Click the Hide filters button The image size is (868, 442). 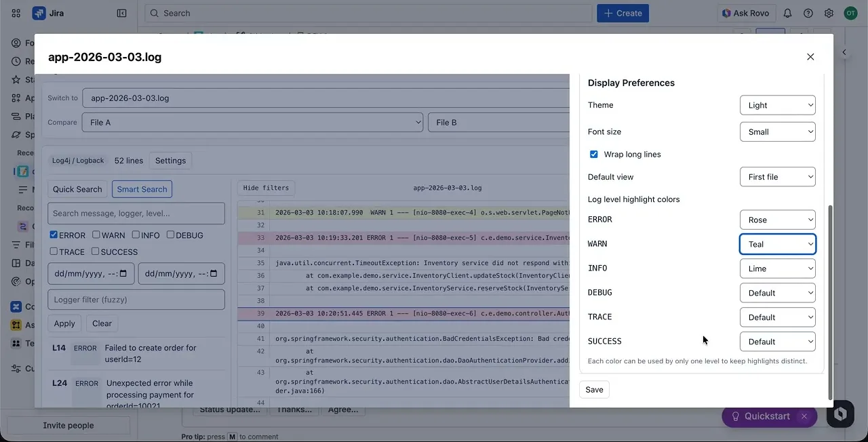pyautogui.click(x=266, y=188)
